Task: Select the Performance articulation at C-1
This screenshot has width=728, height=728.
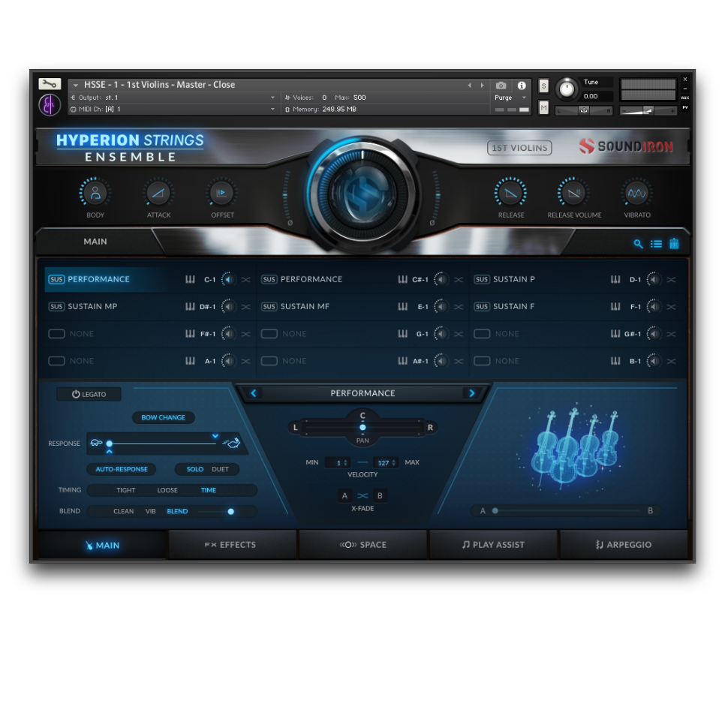Action: coord(98,279)
